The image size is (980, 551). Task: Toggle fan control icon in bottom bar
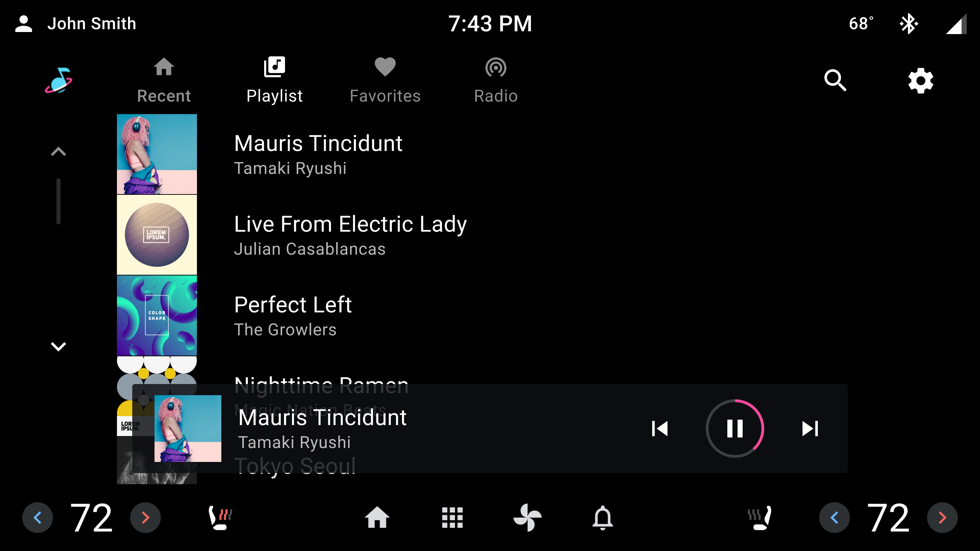click(527, 517)
